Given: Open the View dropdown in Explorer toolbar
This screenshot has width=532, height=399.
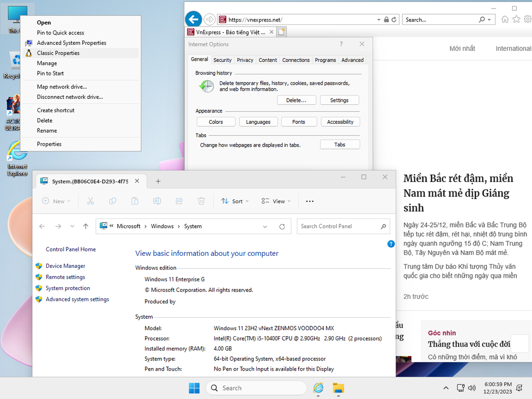Looking at the screenshot, I should [276, 201].
